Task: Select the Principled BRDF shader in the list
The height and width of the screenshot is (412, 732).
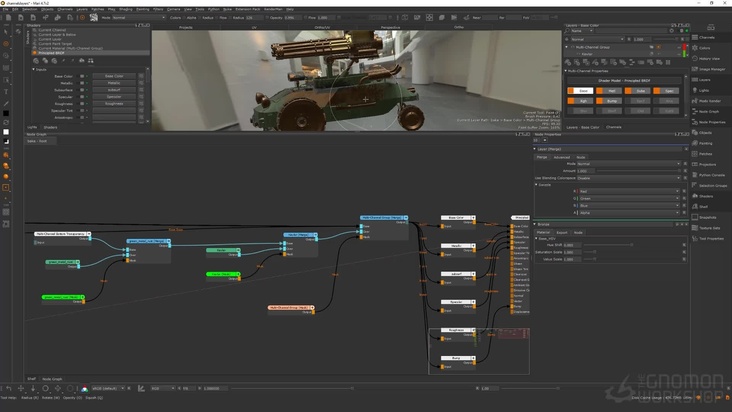Action: [91, 53]
